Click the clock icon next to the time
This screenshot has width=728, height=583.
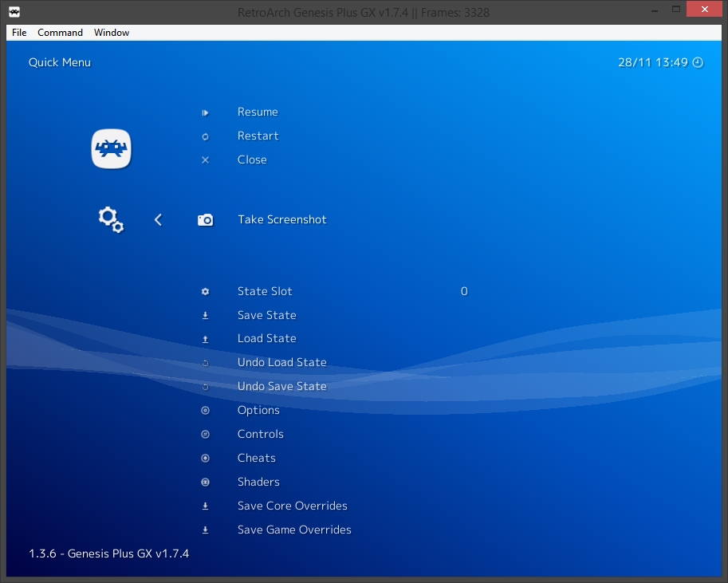pos(698,62)
